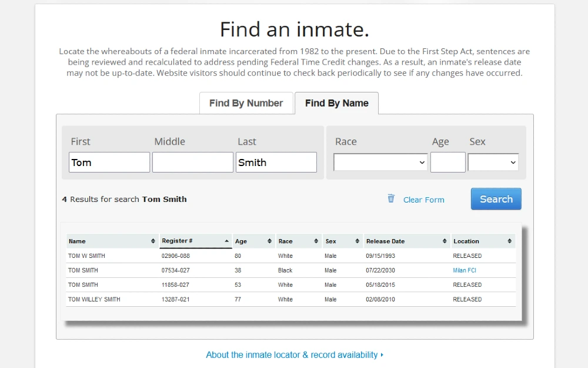Screen dimensions: 588x368
Task: Expand About the inmate locator & record availability
Action: pos(295,355)
